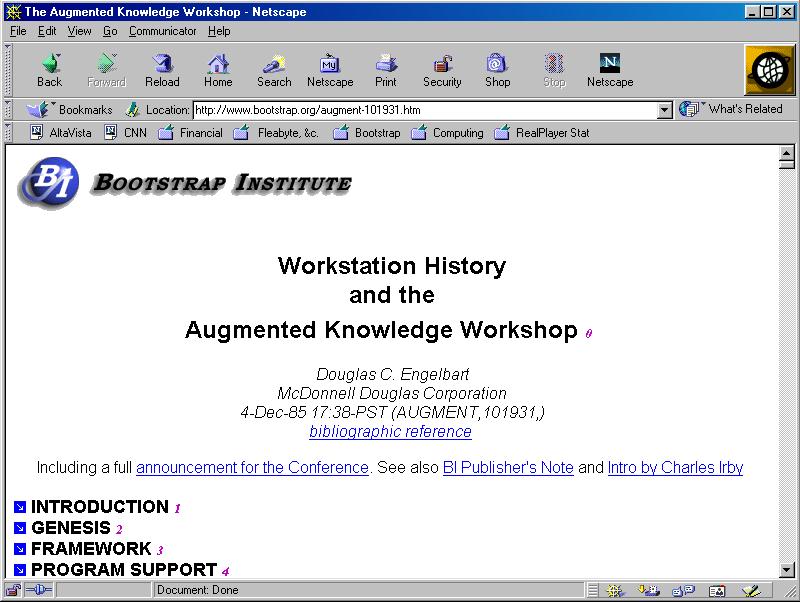The image size is (800, 602).
Task: Click the Forward navigation icon
Action: (106, 64)
